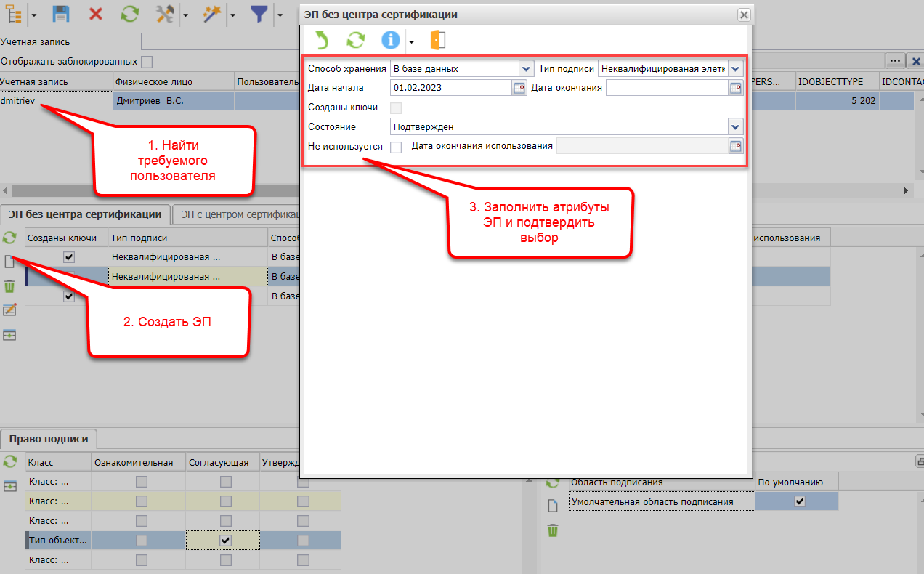Click the blue funnel filter icon
The height and width of the screenshot is (574, 924).
[x=259, y=14]
